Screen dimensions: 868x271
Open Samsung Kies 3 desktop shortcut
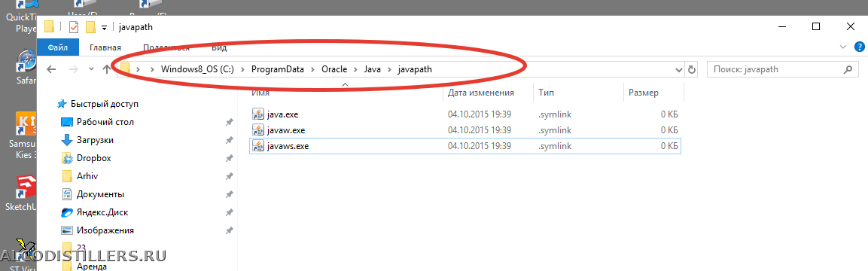pos(26,135)
